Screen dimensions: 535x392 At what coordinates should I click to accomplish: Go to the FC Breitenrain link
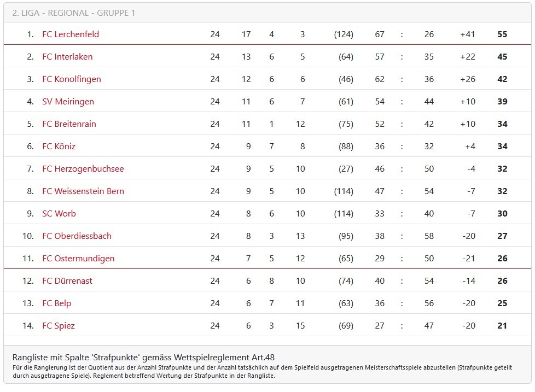pos(69,124)
